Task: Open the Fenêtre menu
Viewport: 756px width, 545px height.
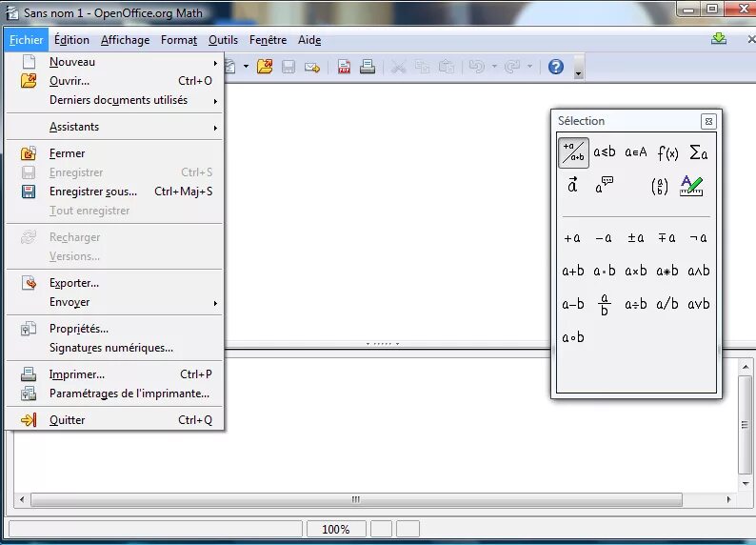Action: coord(268,40)
